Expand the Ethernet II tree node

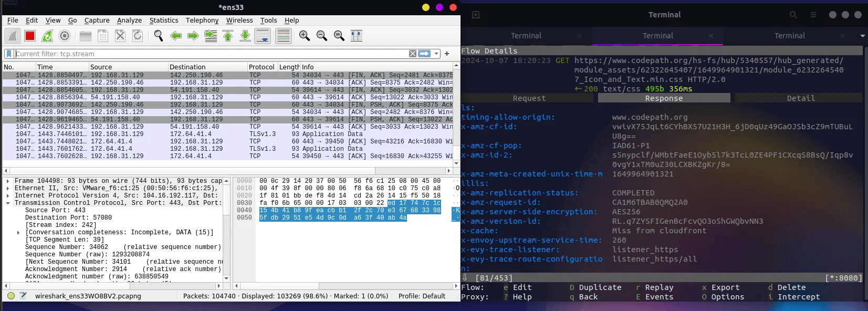[x=8, y=188]
